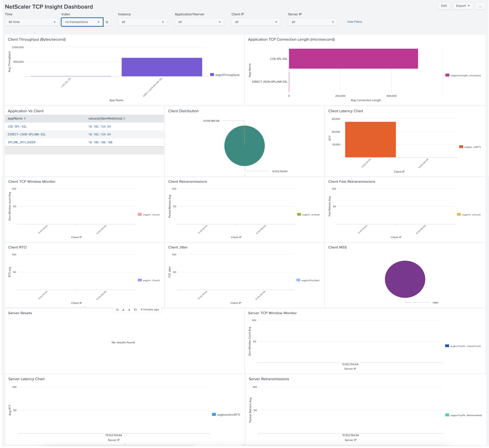Open the Application/Vserver dropdown

coord(199,22)
